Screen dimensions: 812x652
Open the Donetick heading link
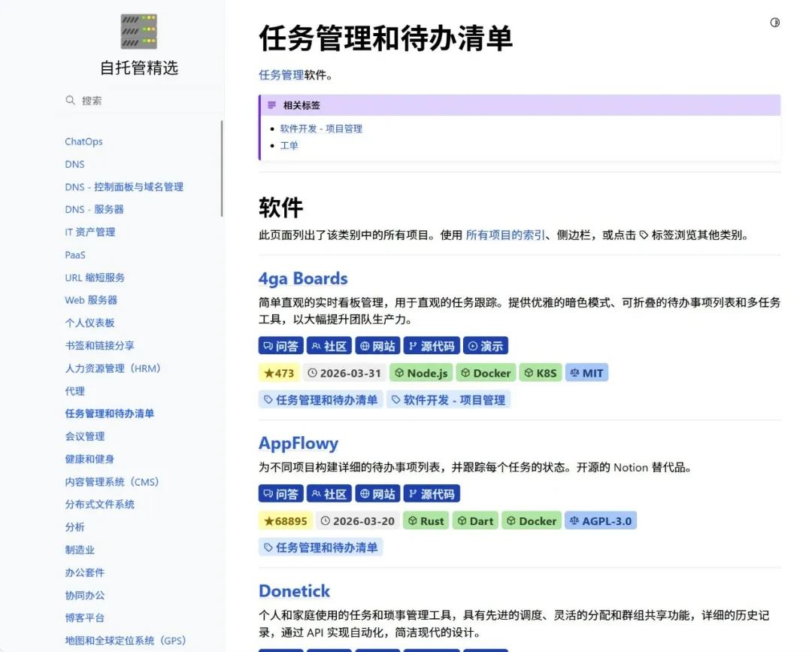point(294,591)
